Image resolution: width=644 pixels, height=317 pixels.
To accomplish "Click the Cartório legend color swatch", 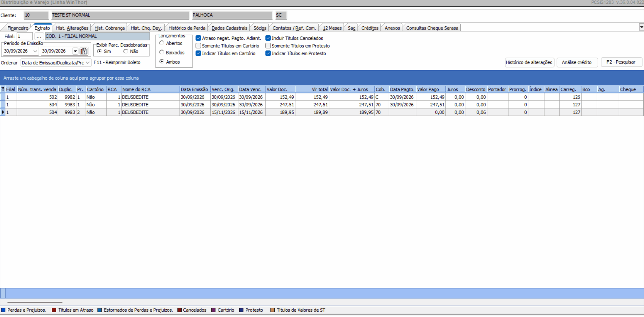I will coord(213,310).
